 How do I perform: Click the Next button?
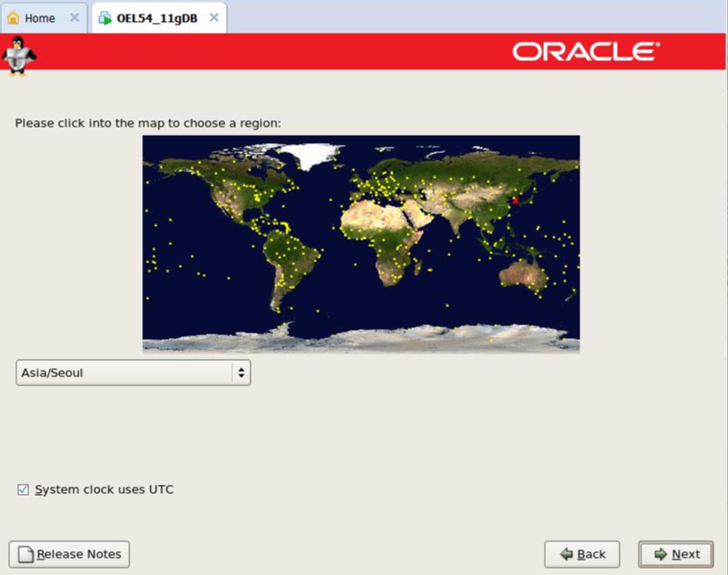coord(675,554)
